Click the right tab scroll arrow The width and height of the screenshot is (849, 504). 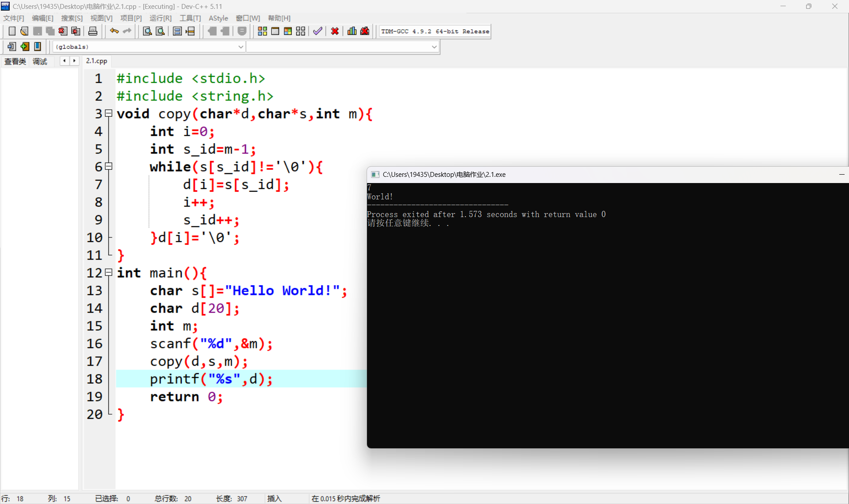coord(74,61)
